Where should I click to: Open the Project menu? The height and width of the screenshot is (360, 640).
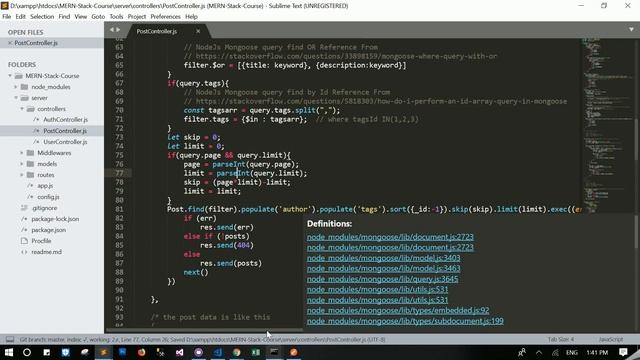pyautogui.click(x=137, y=17)
